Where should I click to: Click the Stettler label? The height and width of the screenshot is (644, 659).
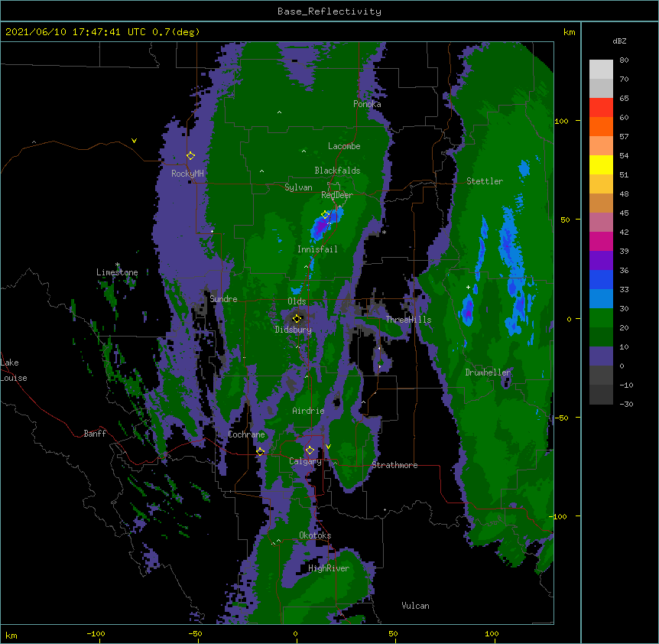click(485, 181)
